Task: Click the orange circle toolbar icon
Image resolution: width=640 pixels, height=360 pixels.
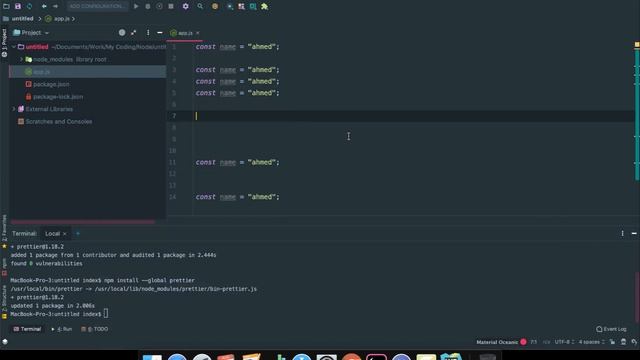Action: 215,6
